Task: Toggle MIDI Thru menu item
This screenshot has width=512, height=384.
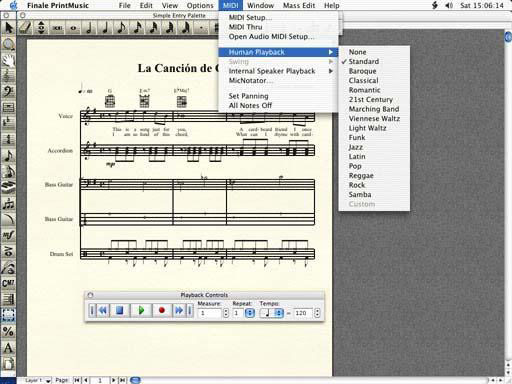Action: point(278,27)
